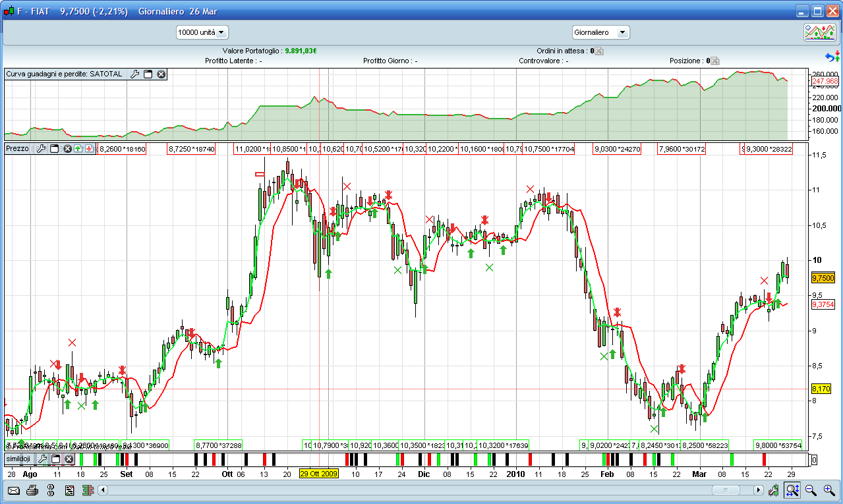
Task: Click the undo/redo blue-red arrows at top right
Action: click(x=832, y=57)
